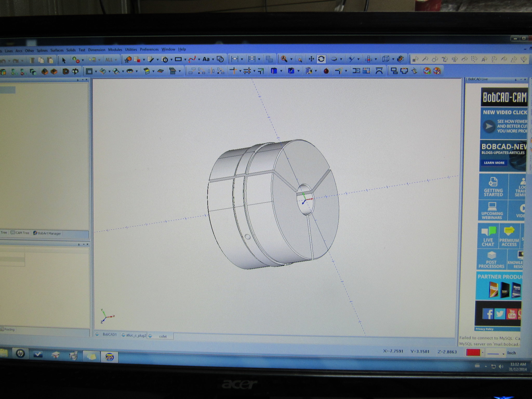Switch to the collet document tab
Screen dimensions: 532x399
click(x=163, y=336)
